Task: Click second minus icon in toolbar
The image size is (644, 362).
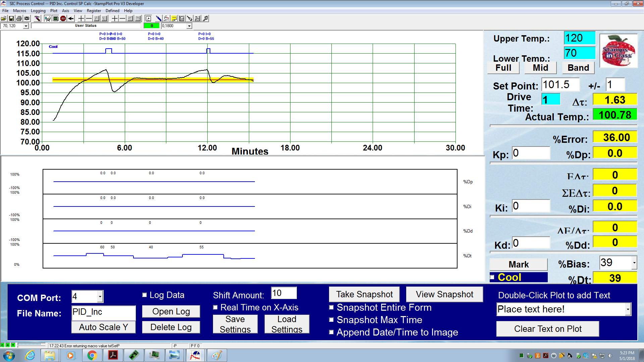Action: pyautogui.click(x=122, y=18)
